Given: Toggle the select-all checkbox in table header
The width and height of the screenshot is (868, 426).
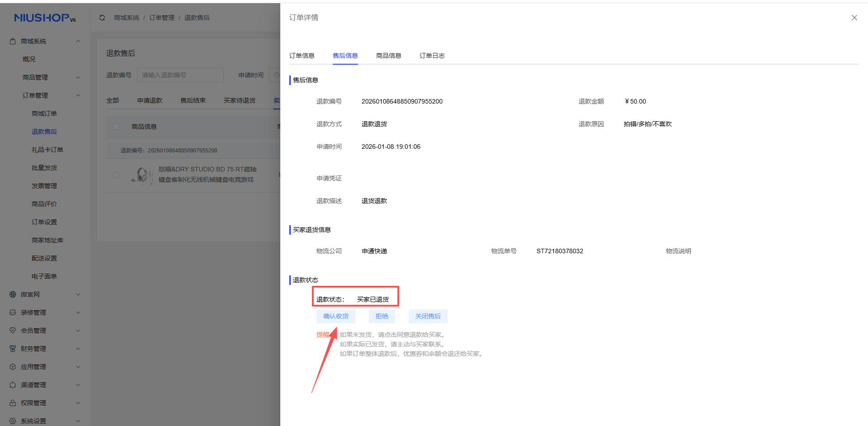Looking at the screenshot, I should click(x=116, y=127).
